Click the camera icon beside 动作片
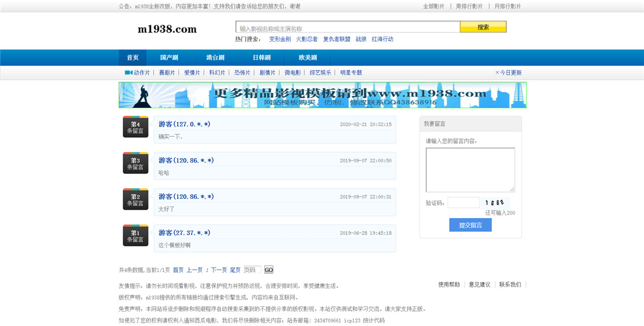Viewport: 644px width, 326px height. point(128,72)
